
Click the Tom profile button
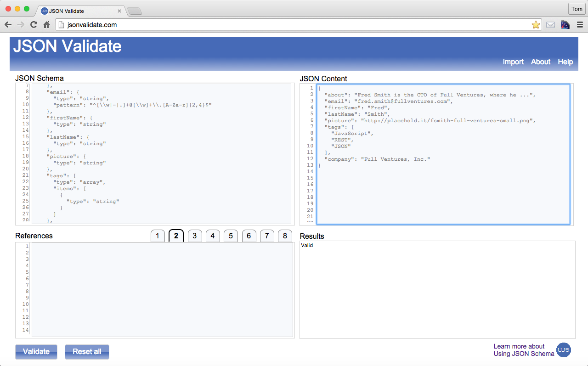577,8
